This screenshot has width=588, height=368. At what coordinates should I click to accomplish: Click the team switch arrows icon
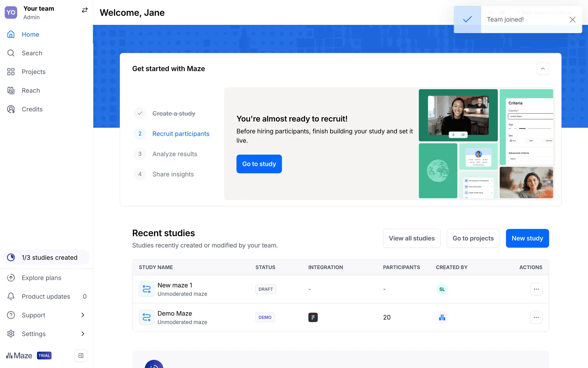tap(85, 10)
